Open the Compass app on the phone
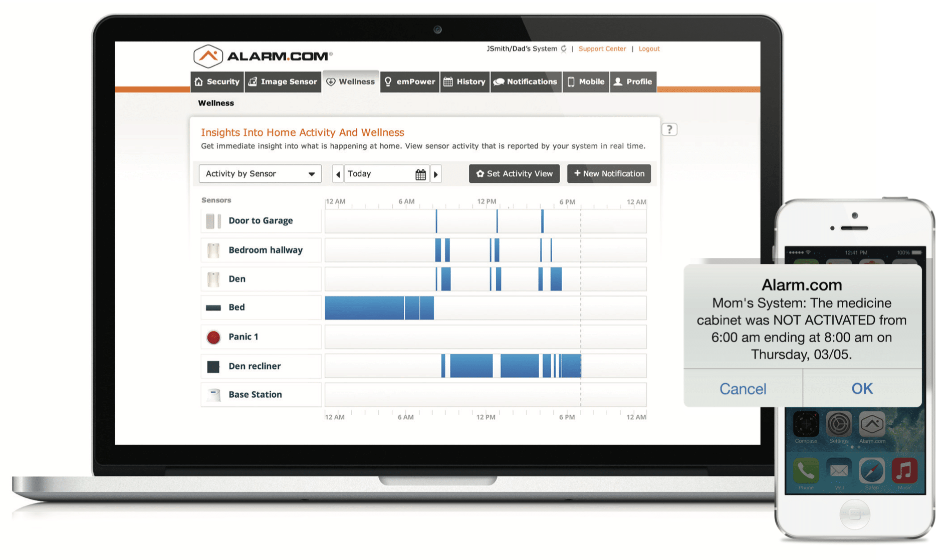Screen dimensions: 951x560 point(806,425)
